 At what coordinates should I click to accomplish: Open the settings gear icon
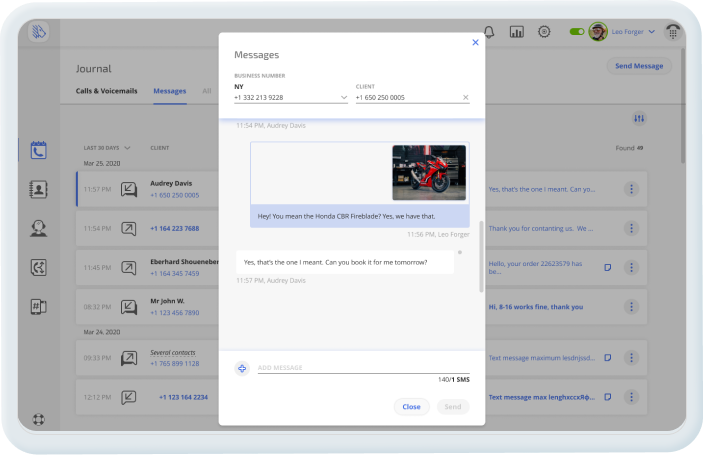click(544, 32)
